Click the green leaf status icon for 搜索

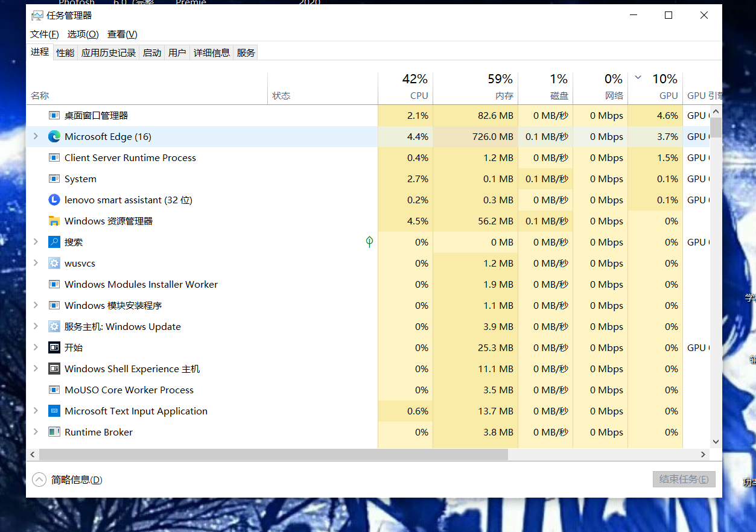(369, 242)
